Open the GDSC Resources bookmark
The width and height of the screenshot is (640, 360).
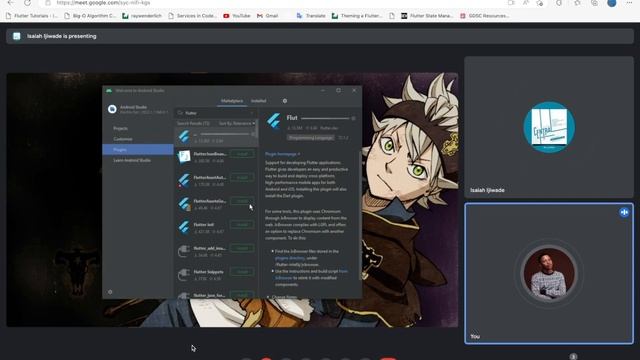click(x=485, y=16)
